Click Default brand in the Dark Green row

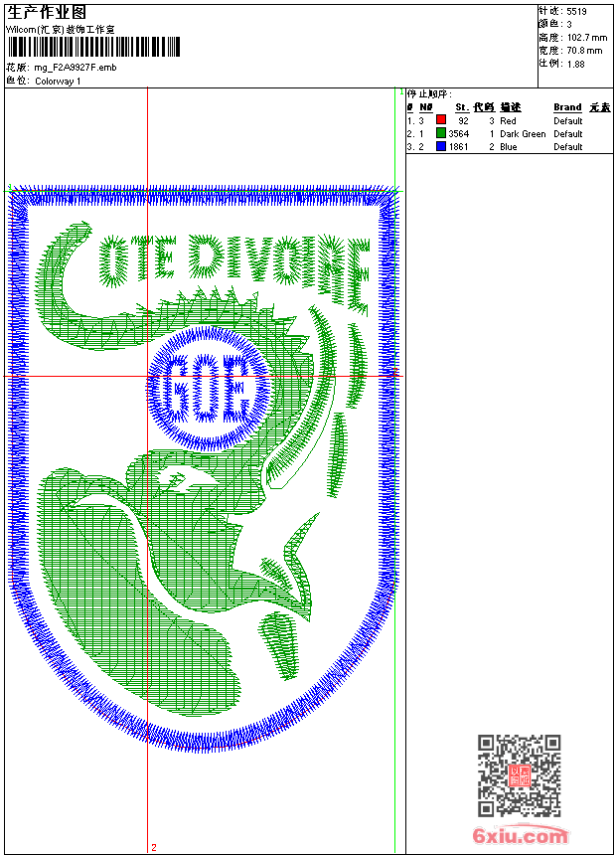(x=568, y=133)
